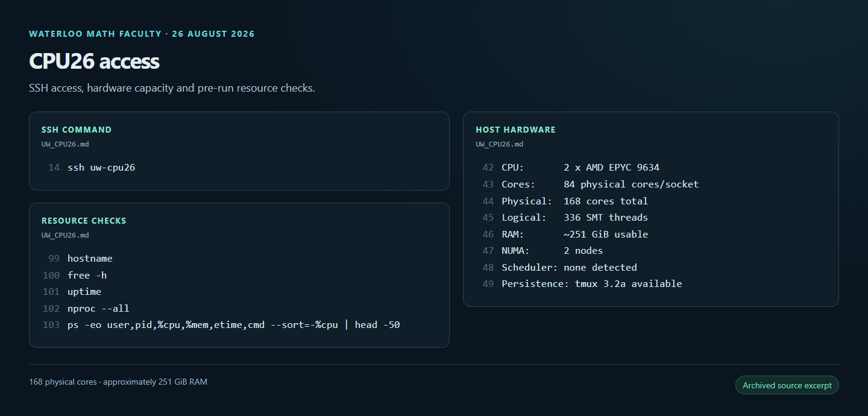
Task: Click the 'hostname' command on line 99
Action: click(90, 259)
